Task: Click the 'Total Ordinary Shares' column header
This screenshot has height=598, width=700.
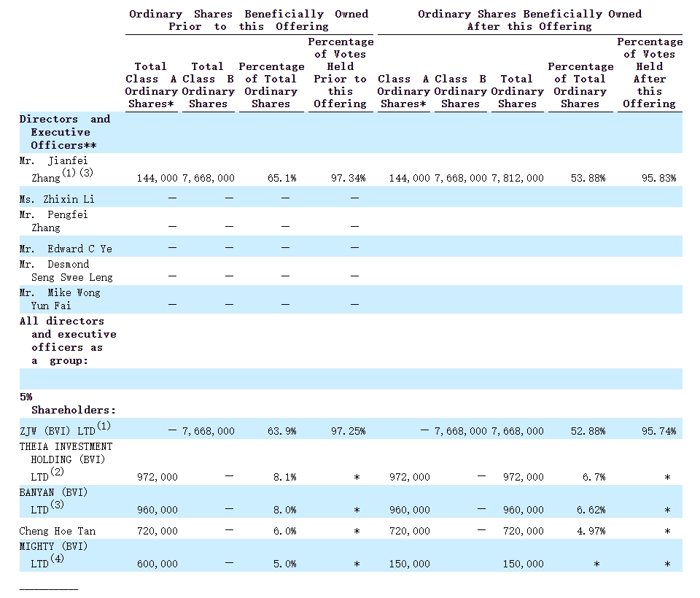Action: [x=518, y=92]
